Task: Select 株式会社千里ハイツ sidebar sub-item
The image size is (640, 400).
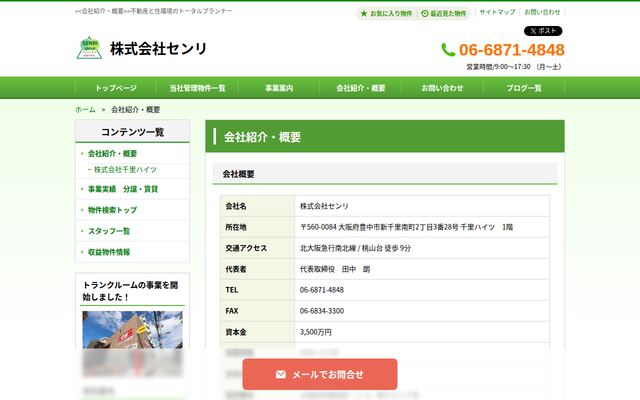Action: 125,169
